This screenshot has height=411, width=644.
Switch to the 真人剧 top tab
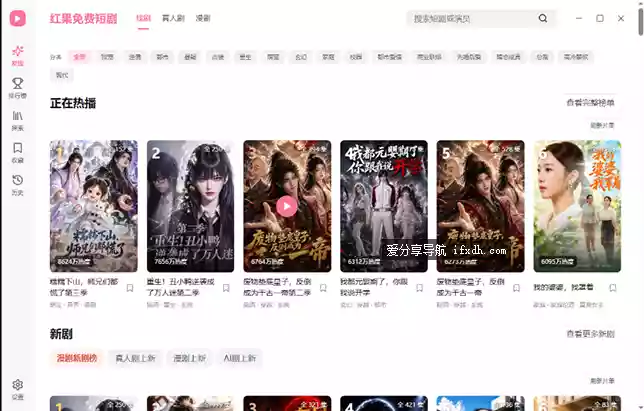click(173, 18)
